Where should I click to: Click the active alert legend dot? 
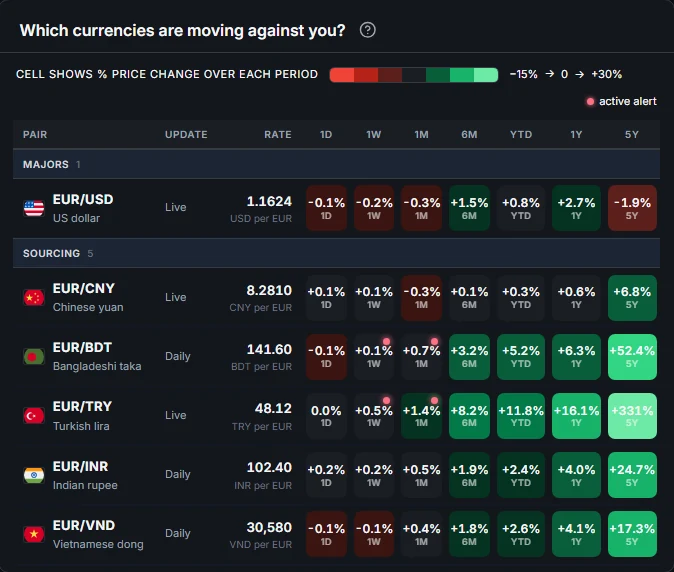click(x=590, y=101)
